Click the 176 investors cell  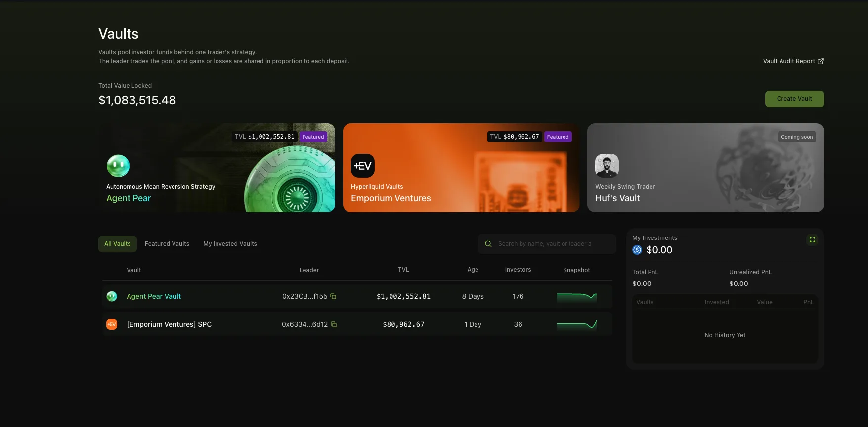pos(518,296)
